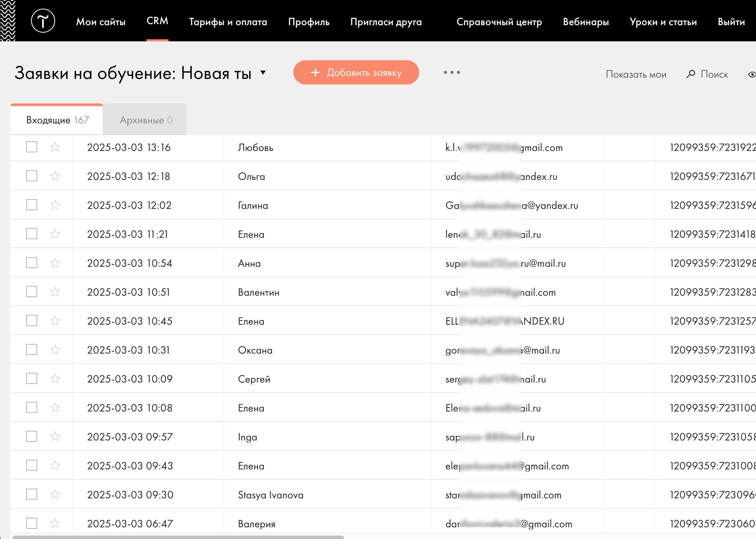Viewport: 756px width, 539px height.
Task: Click ID 12099359:7231418 cell
Action: tap(712, 234)
